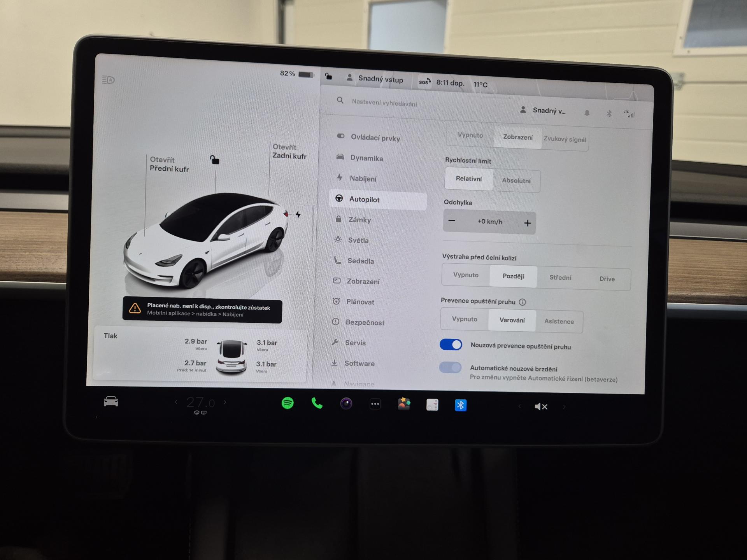This screenshot has width=747, height=560.
Task: Raise cabin temperature with right arrow
Action: click(x=225, y=402)
